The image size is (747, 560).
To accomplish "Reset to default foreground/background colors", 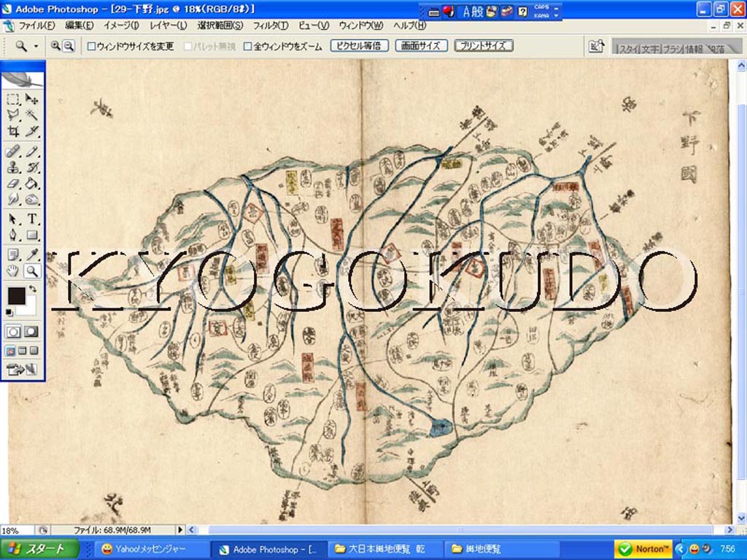I will (9, 312).
